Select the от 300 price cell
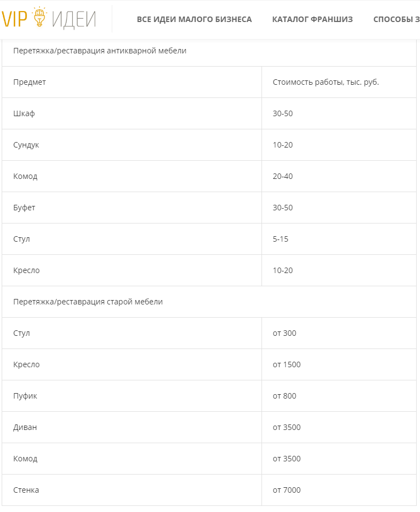The image size is (420, 512). (285, 333)
